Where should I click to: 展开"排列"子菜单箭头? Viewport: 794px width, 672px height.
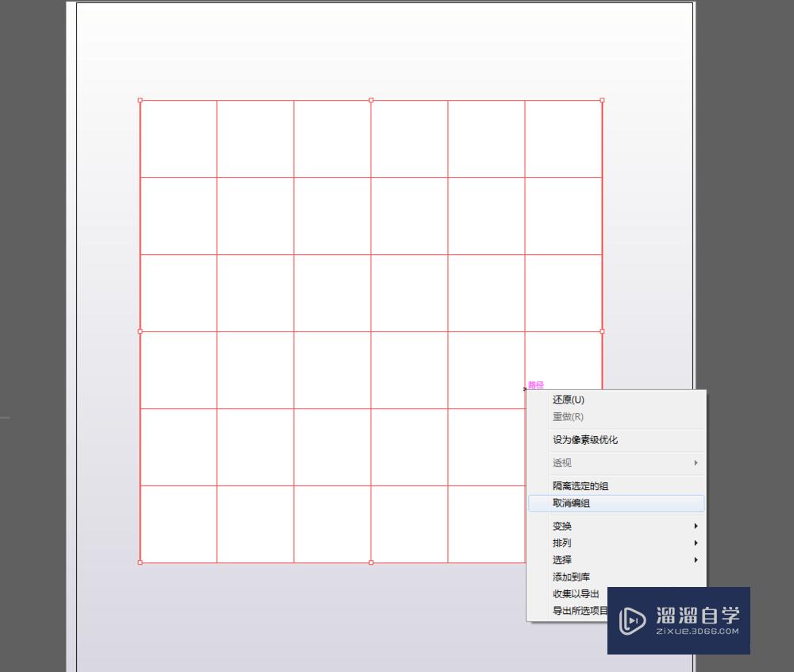[695, 543]
